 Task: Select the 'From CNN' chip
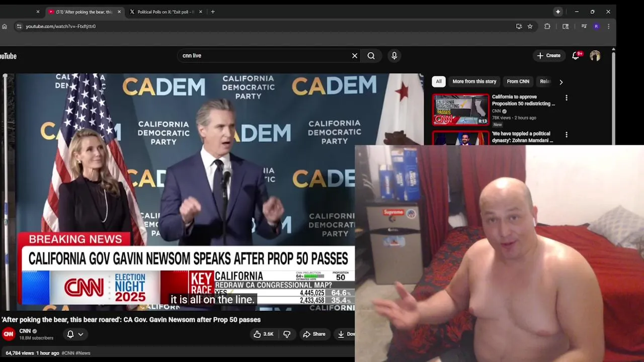pyautogui.click(x=518, y=81)
